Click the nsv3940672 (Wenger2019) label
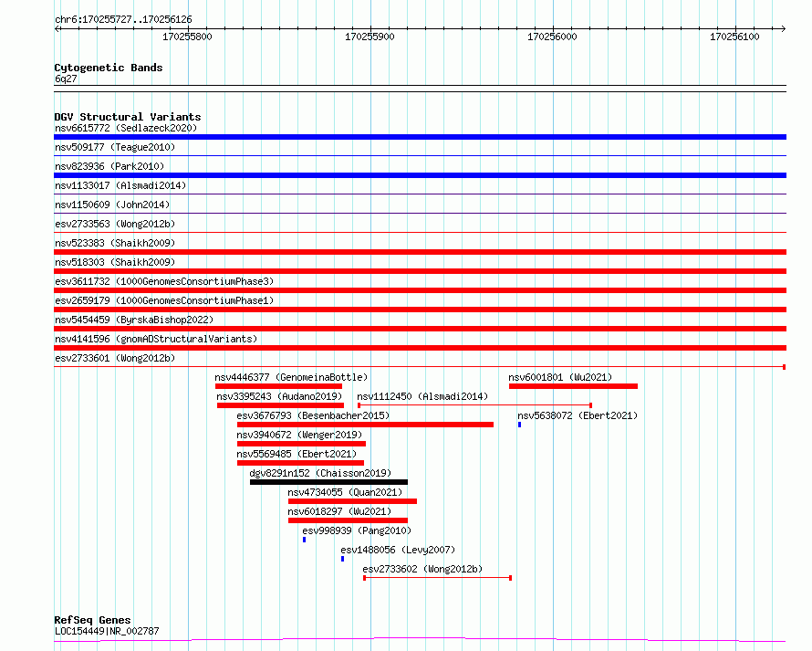 [299, 435]
